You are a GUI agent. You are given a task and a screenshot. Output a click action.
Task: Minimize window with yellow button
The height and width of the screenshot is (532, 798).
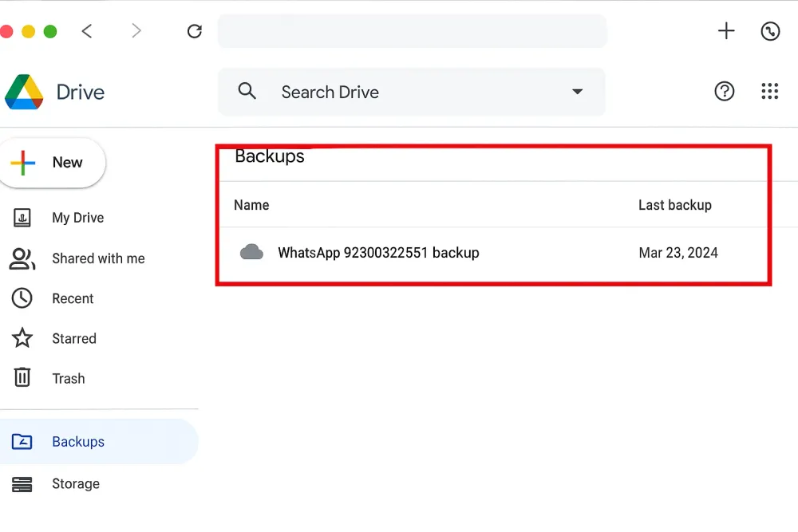[x=29, y=32]
